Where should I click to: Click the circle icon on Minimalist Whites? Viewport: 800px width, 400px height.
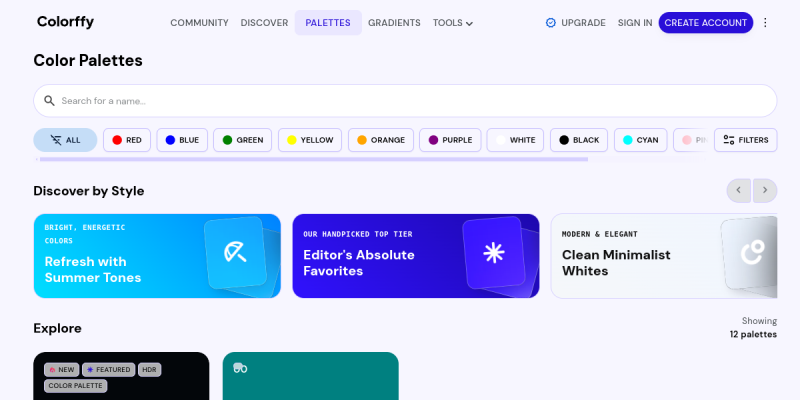(x=753, y=252)
